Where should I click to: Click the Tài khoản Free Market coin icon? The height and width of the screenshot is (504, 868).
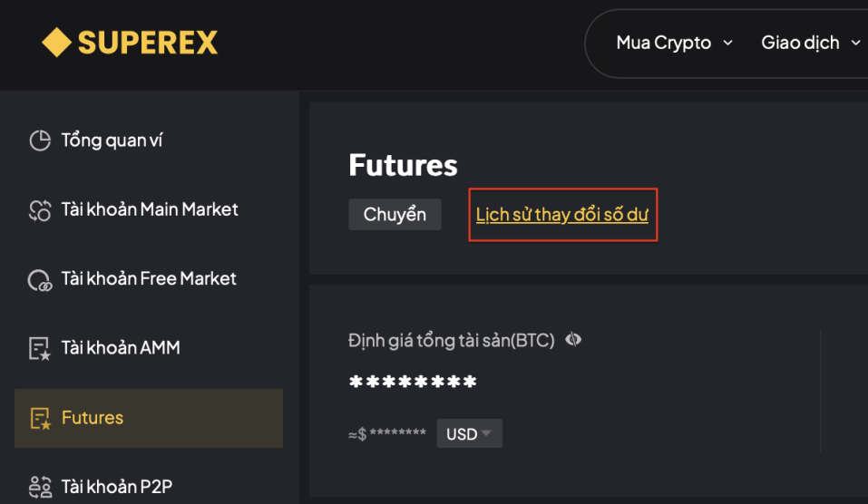pos(40,280)
